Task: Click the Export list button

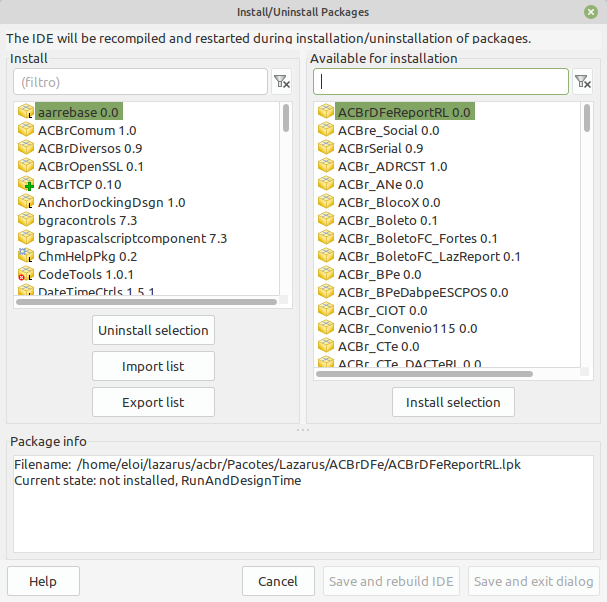Action: click(x=153, y=402)
